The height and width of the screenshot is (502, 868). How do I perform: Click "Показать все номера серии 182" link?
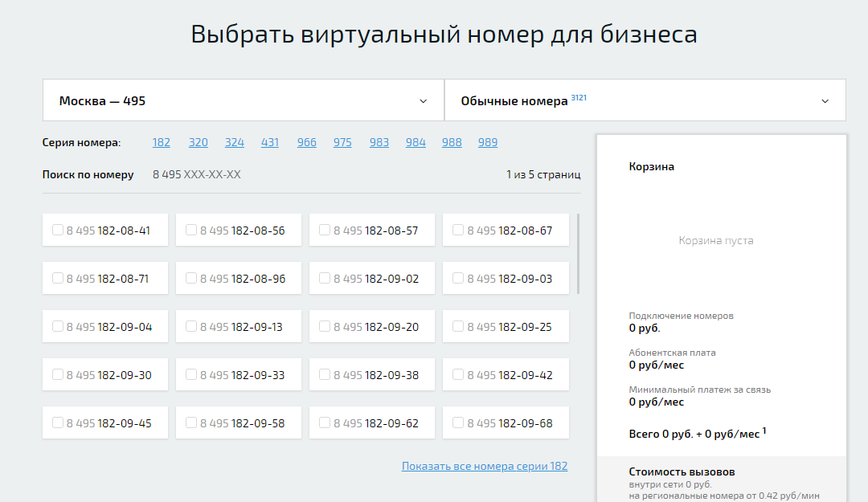485,465
